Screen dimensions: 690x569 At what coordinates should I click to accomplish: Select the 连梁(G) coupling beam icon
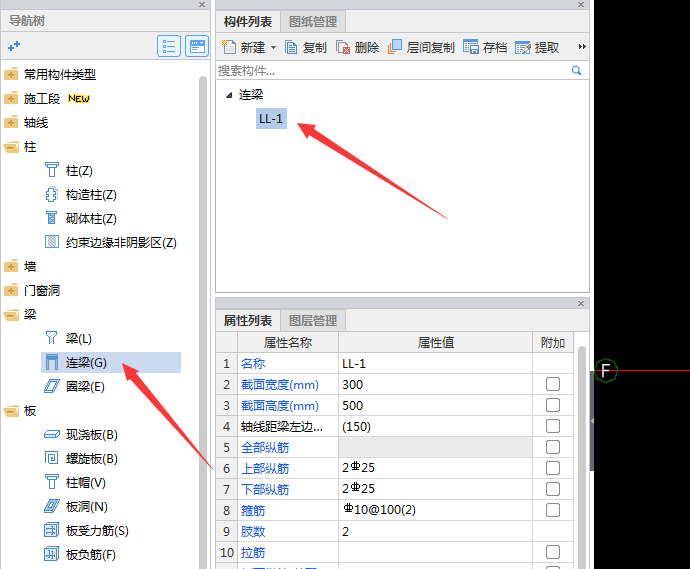[x=51, y=362]
